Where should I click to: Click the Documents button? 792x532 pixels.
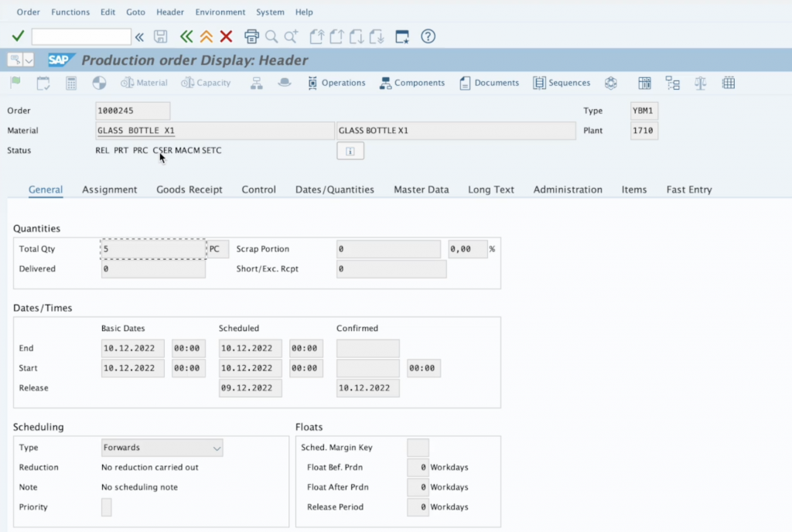[x=489, y=83]
